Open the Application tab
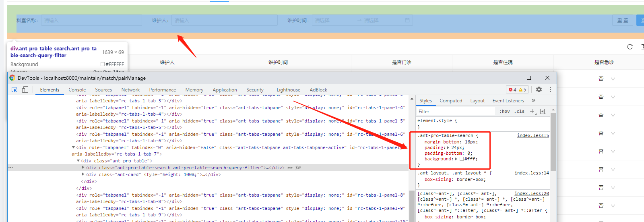This screenshot has width=644, height=222. click(225, 90)
